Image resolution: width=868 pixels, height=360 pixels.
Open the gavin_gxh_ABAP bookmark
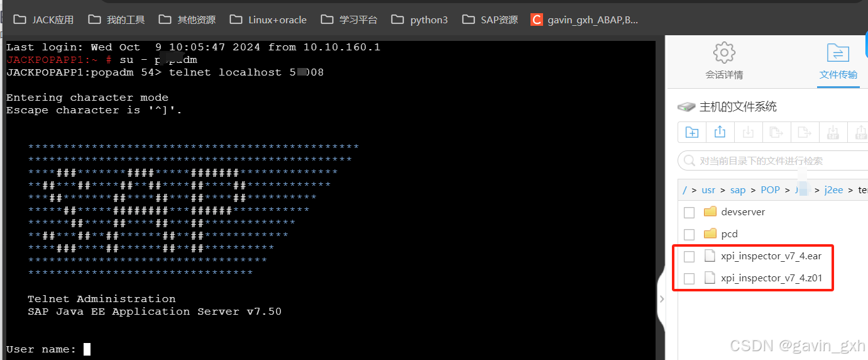click(585, 20)
